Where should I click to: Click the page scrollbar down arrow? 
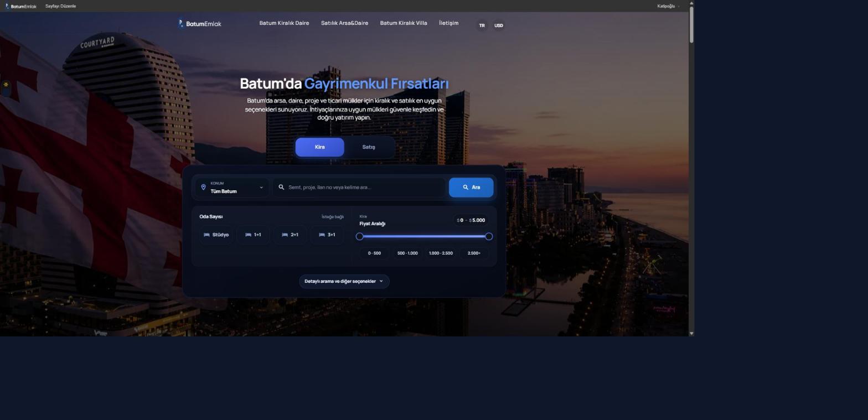click(691, 334)
